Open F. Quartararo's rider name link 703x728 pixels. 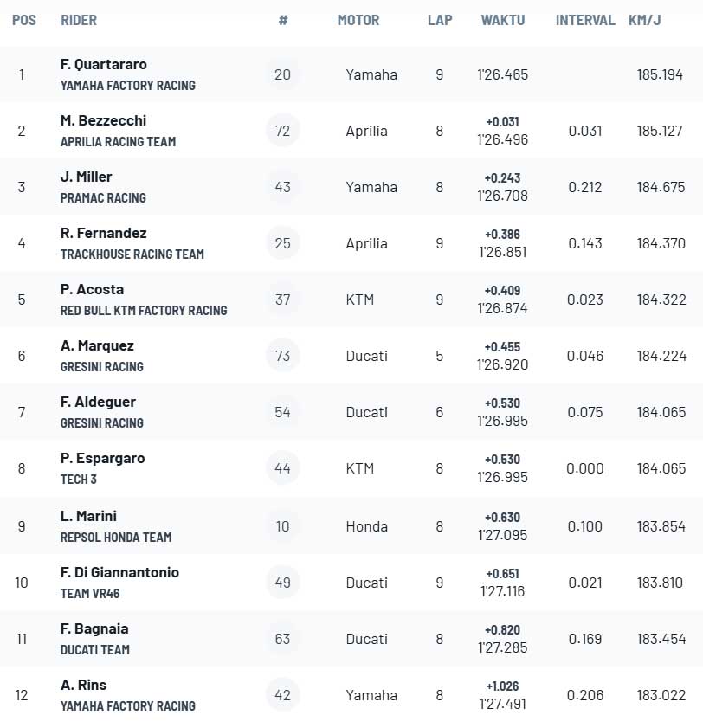point(104,64)
